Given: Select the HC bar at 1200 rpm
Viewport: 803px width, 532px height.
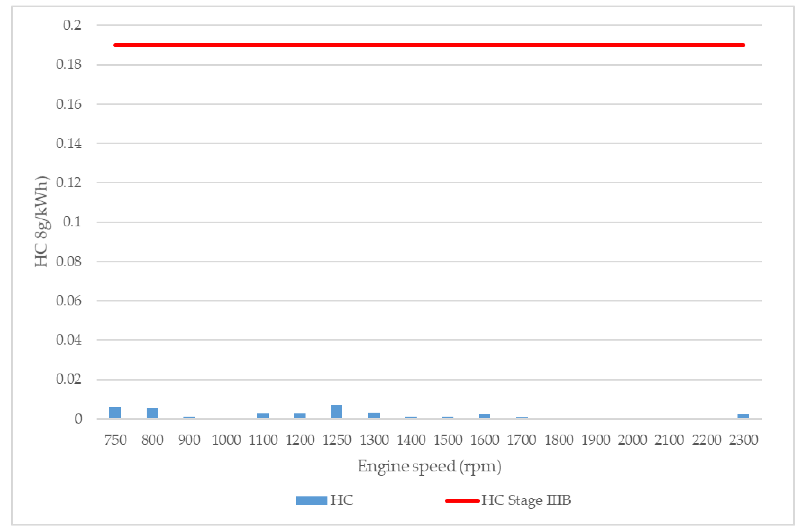Looking at the screenshot, I should point(300,416).
